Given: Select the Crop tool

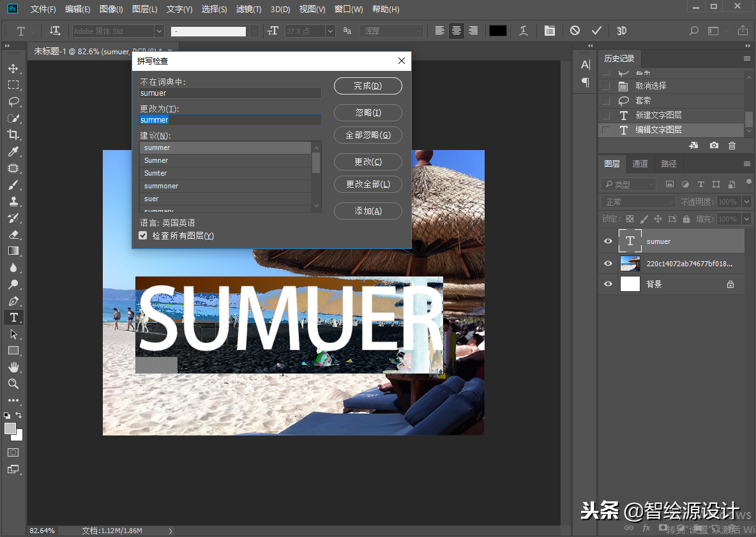Looking at the screenshot, I should click(x=13, y=135).
